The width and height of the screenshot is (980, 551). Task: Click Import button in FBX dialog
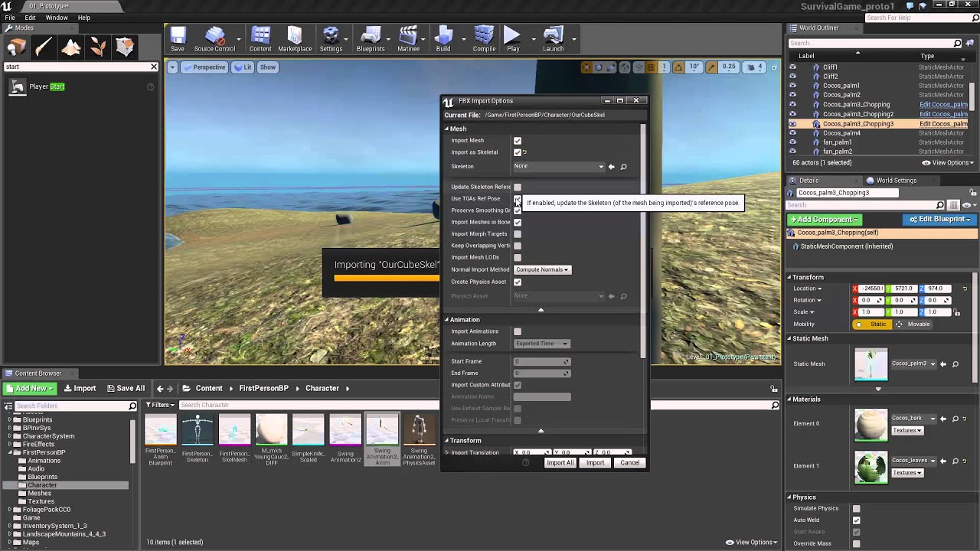tap(595, 463)
